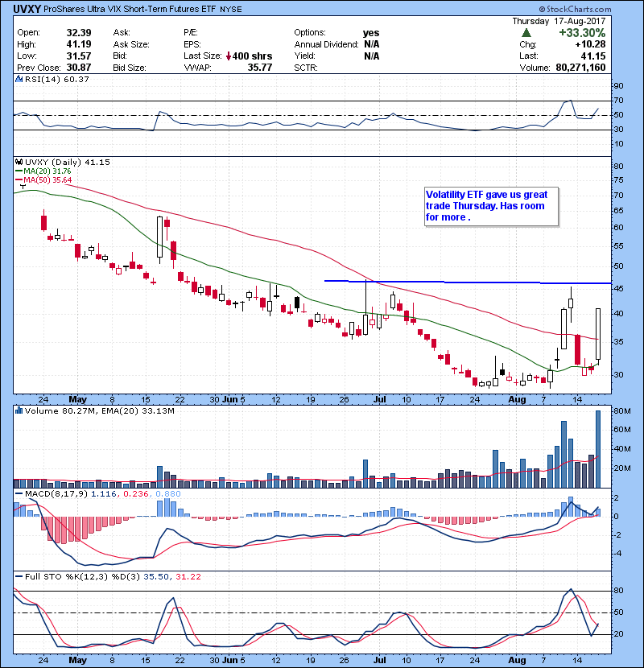The height and width of the screenshot is (668, 644).
Task: Click the Options yes value
Action: point(371,33)
